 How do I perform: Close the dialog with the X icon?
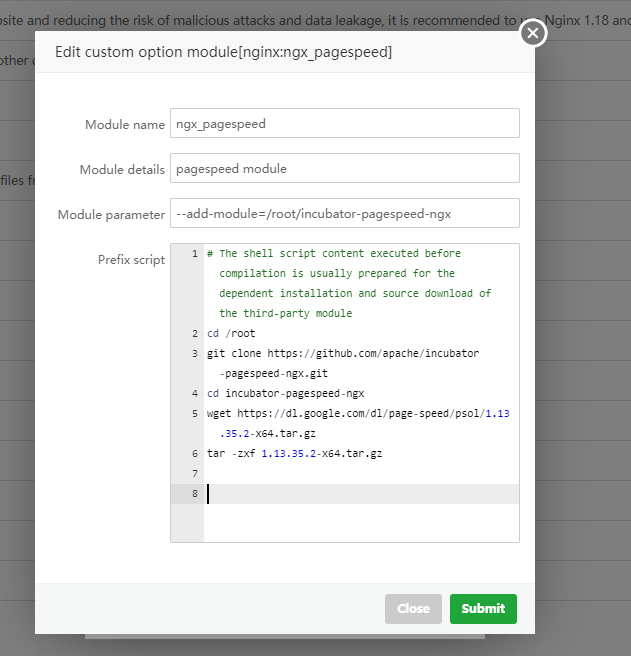coord(533,34)
